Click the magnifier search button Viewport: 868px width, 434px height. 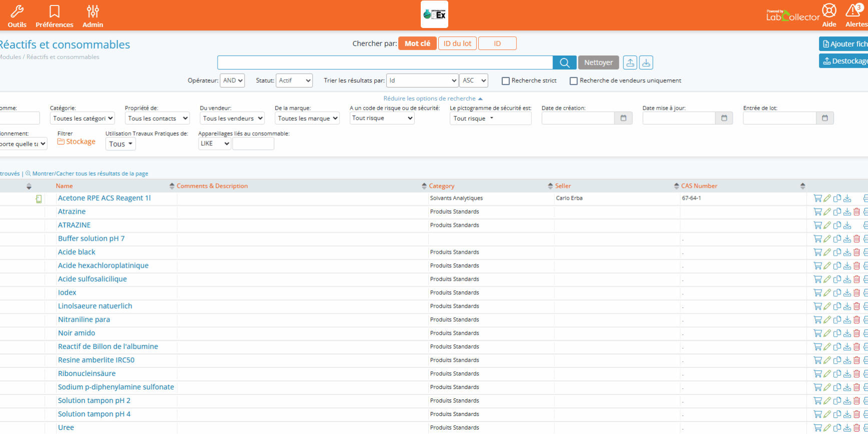tap(564, 63)
